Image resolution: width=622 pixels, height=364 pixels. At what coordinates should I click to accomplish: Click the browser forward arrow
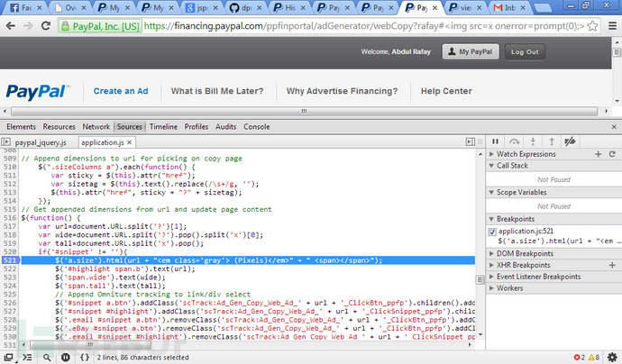click(28, 26)
